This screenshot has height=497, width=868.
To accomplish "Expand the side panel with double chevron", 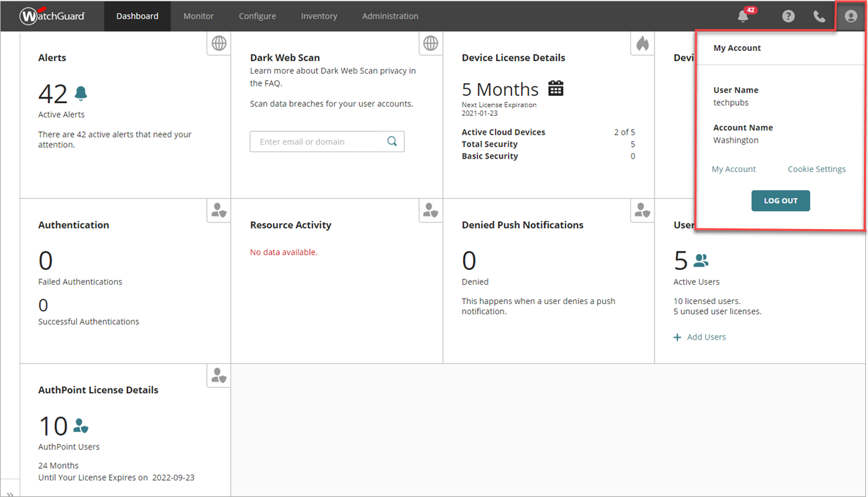I will pos(10,493).
